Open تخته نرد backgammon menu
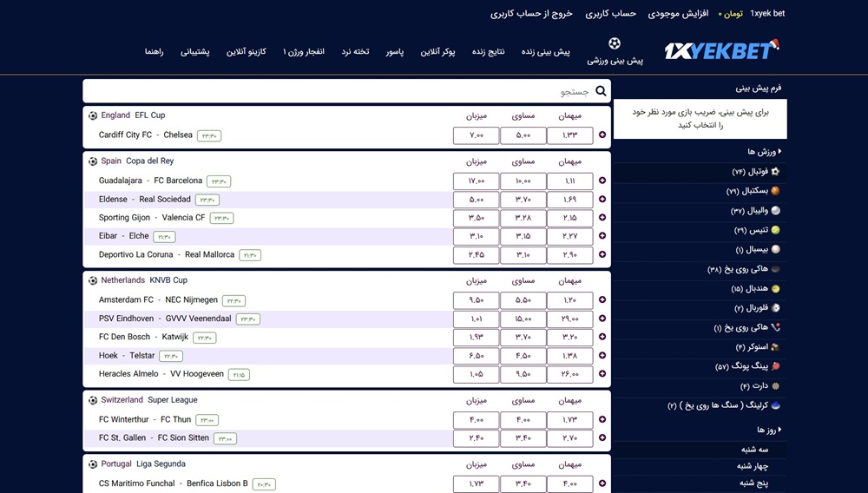Screen dimensions: 868x493 [x=355, y=51]
